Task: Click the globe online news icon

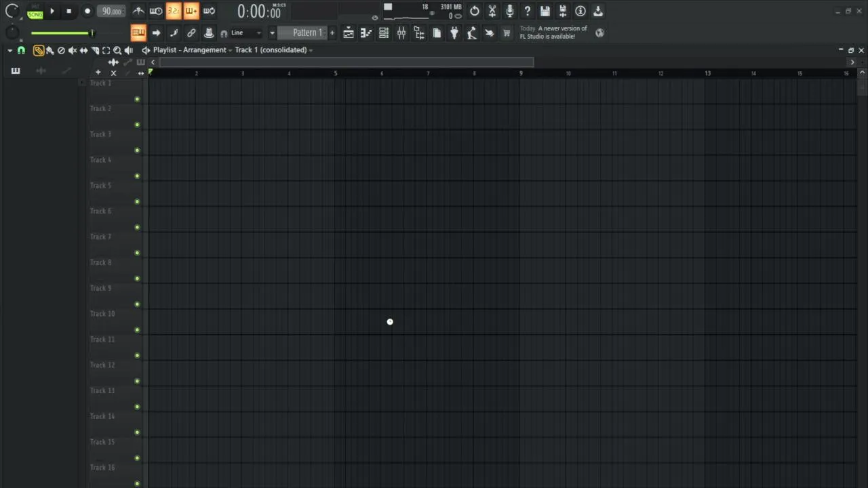Action: pyautogui.click(x=599, y=33)
